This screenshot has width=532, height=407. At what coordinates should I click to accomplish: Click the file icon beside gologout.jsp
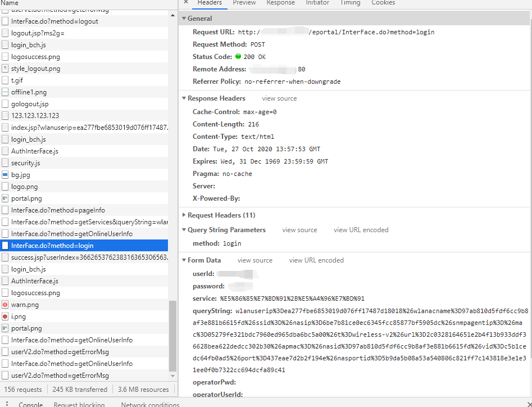coord(4,104)
